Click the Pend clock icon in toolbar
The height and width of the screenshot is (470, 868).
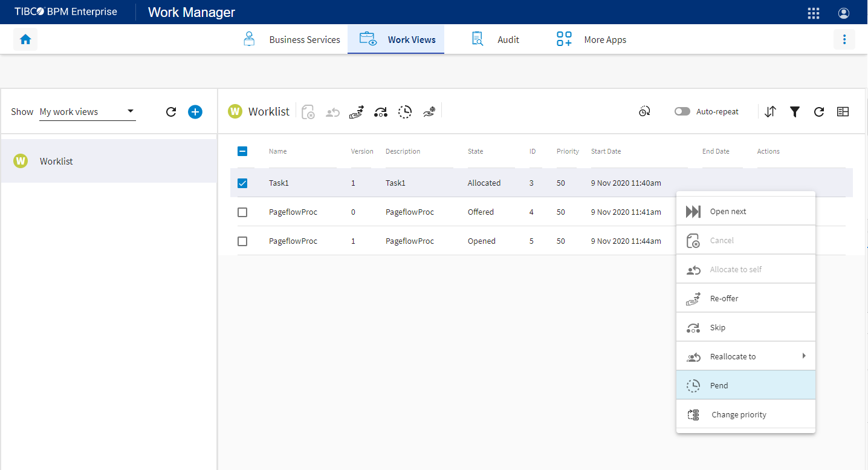point(405,112)
